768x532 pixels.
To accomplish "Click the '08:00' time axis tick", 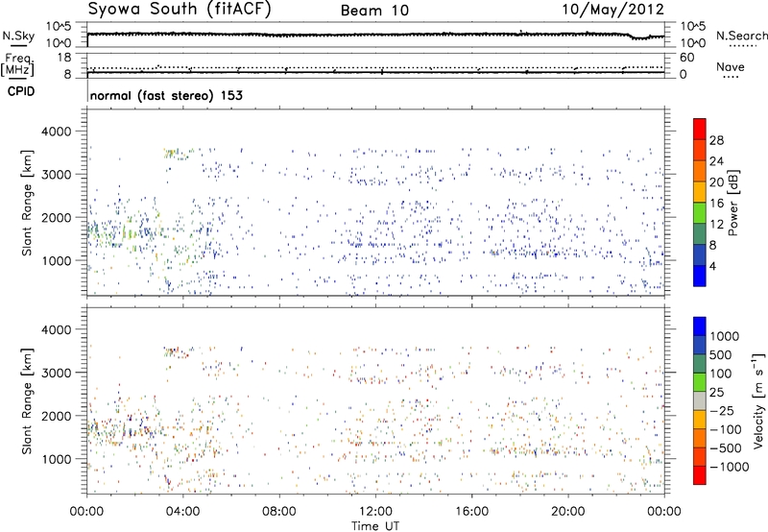I will 279,512.
